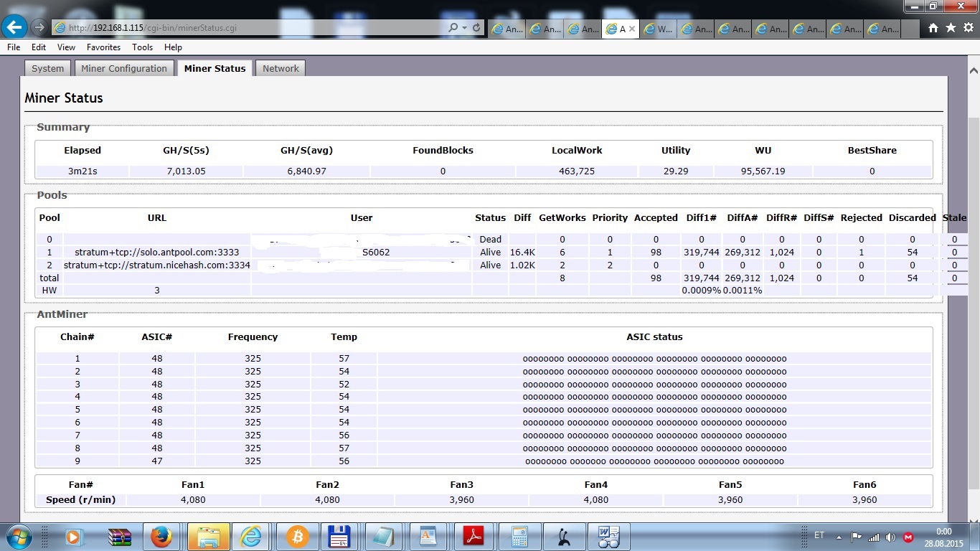980x551 pixels.
Task: Open the Favorites menu
Action: point(103,47)
